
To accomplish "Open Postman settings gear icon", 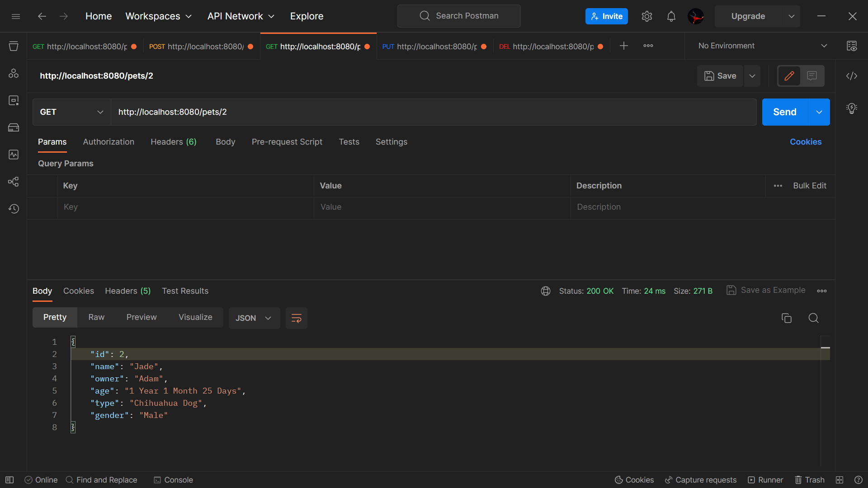I will point(647,16).
